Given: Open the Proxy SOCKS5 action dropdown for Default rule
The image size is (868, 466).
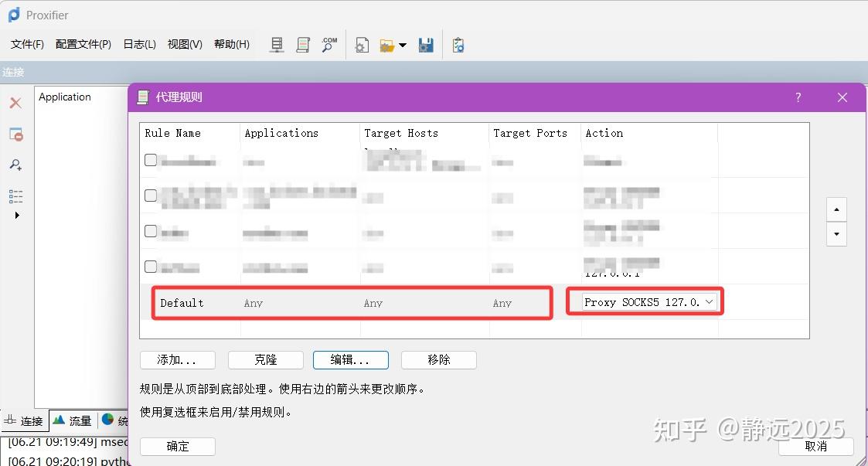Looking at the screenshot, I should click(709, 301).
